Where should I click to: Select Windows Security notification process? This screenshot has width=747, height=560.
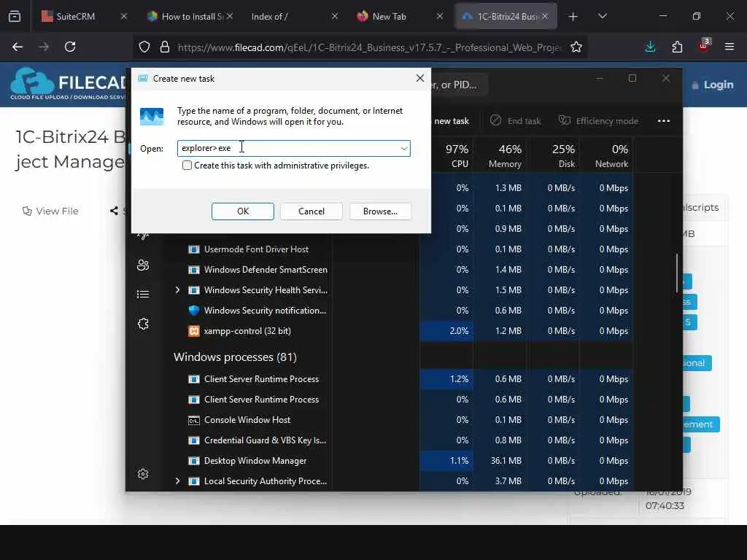[265, 311]
